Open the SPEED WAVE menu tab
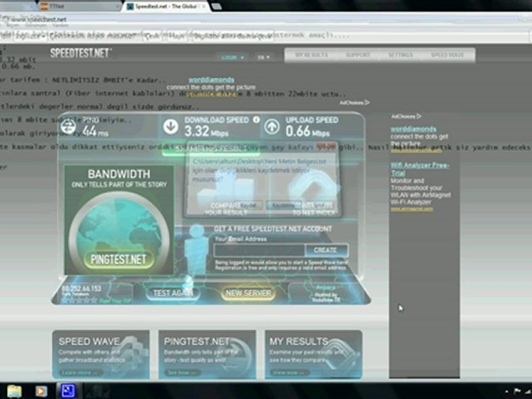 tap(447, 55)
